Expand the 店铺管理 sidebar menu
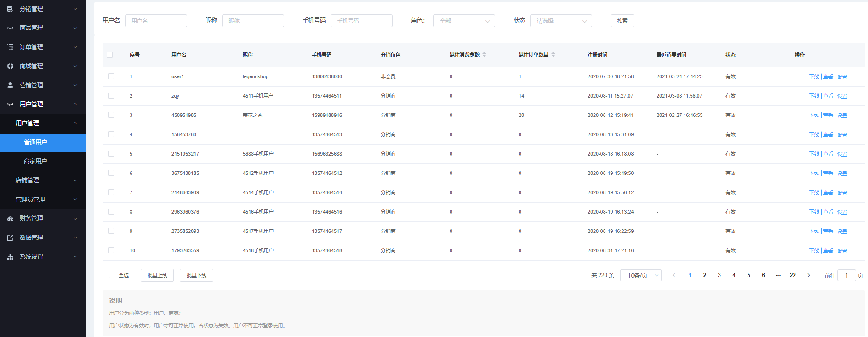This screenshot has width=868, height=337. pos(43,180)
